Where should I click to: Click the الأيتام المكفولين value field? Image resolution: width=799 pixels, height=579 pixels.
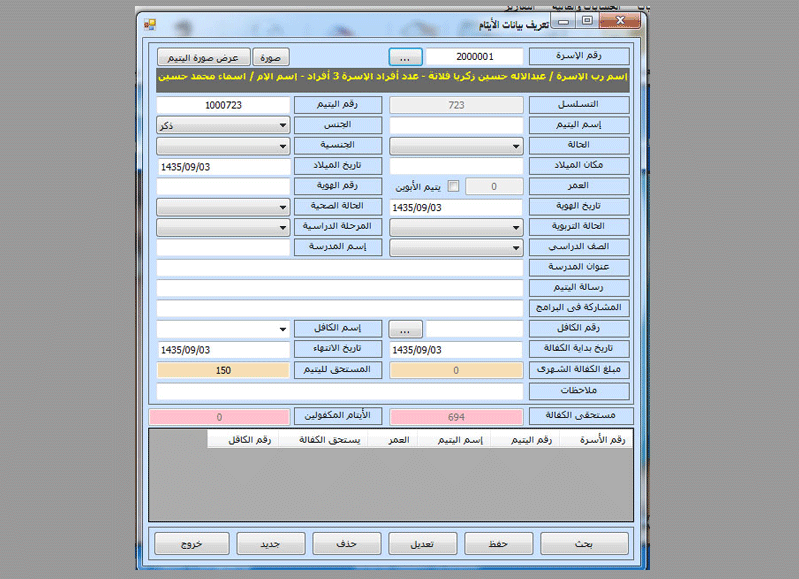click(220, 416)
